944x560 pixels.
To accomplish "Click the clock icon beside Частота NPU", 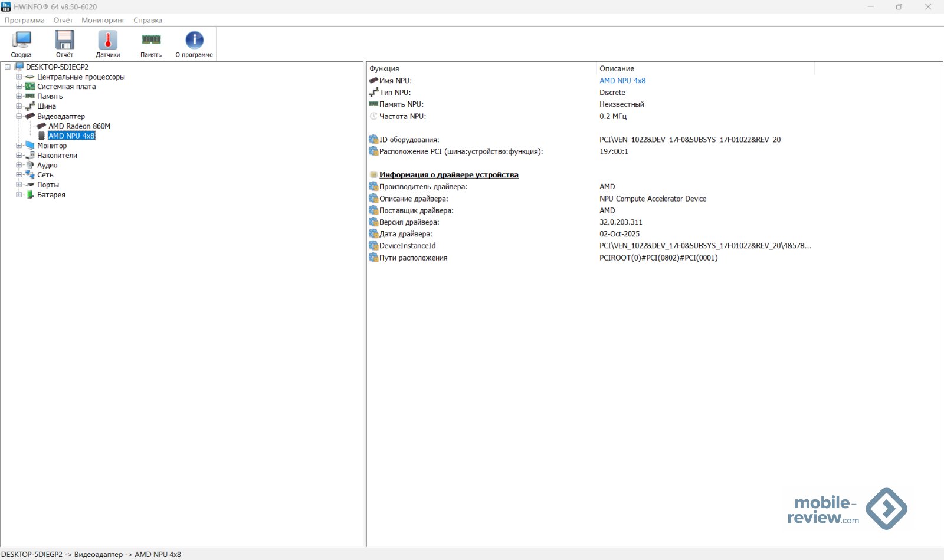I will [x=373, y=116].
